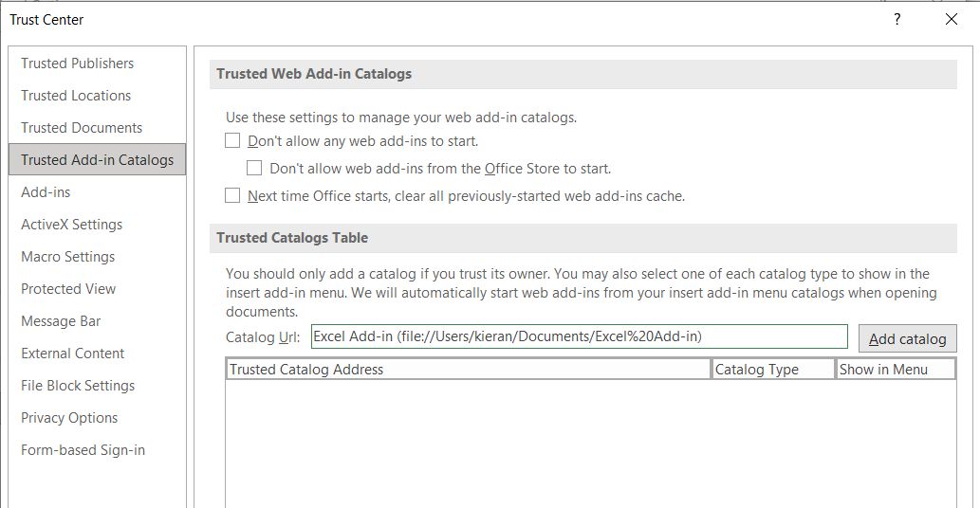Viewport: 980px width, 508px height.
Task: Open Protected View options
Action: tap(68, 289)
